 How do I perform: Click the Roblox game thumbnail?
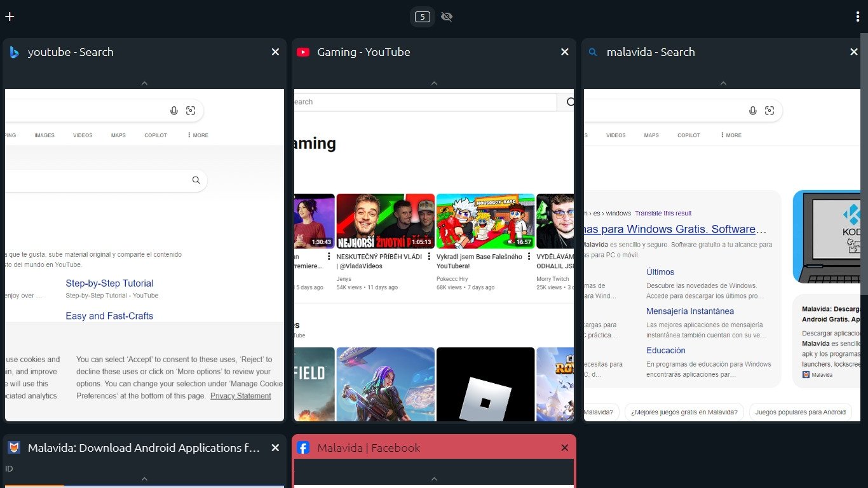coord(485,384)
